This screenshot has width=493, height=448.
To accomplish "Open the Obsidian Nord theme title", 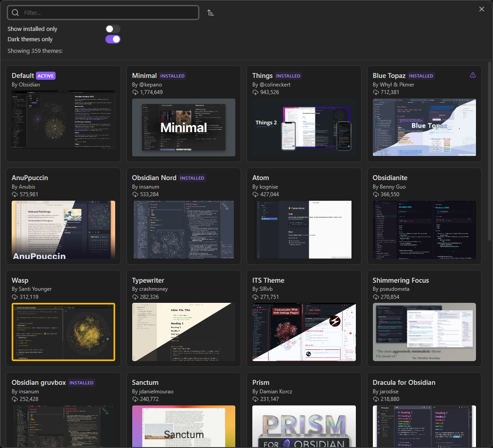I will coord(154,178).
